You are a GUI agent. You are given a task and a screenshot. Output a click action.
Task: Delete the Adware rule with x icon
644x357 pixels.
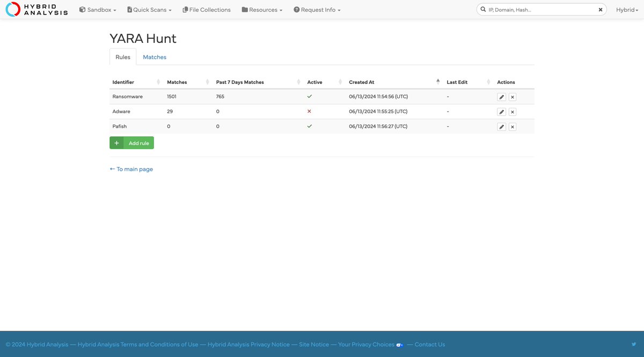click(x=513, y=112)
